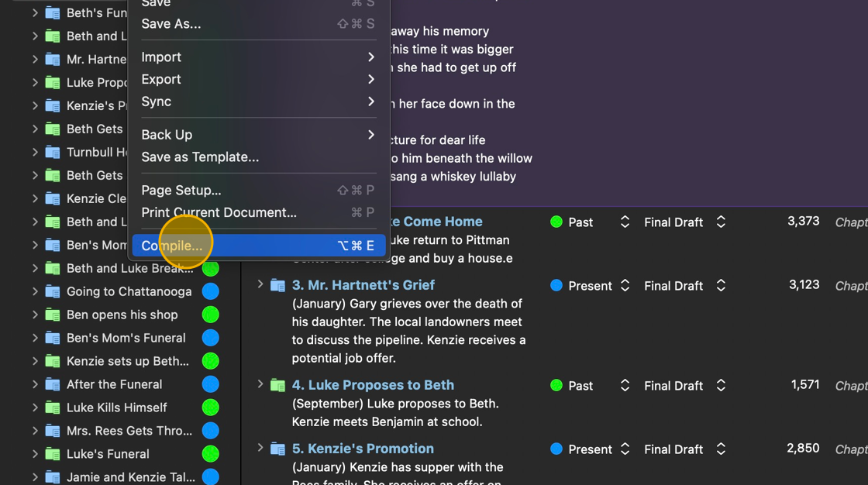Viewport: 868px width, 485px height.
Task: Click the 'Luke Kills Himself' folder icon
Action: click(x=53, y=408)
